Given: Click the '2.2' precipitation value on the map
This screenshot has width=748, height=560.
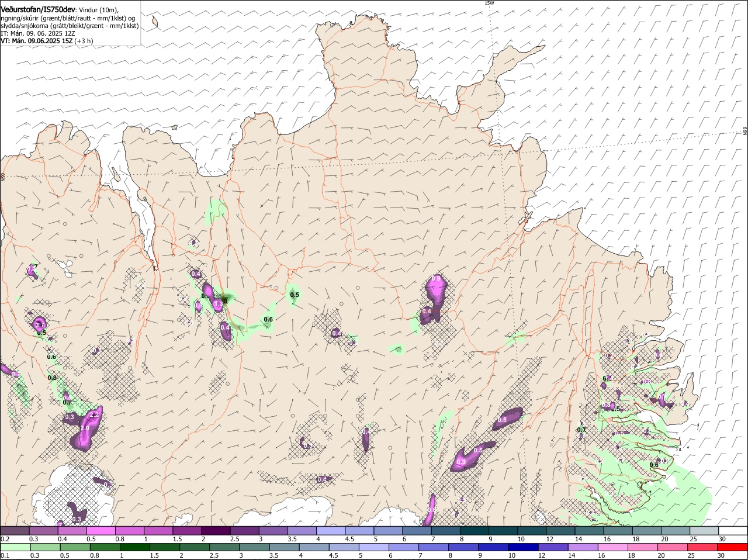Looking at the screenshot, I should pos(95,414).
